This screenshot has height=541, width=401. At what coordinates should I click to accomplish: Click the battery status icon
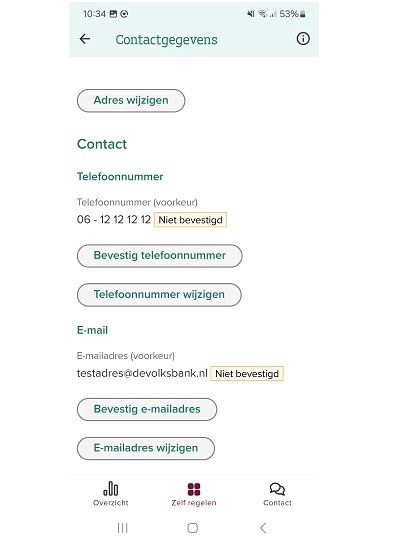point(303,14)
